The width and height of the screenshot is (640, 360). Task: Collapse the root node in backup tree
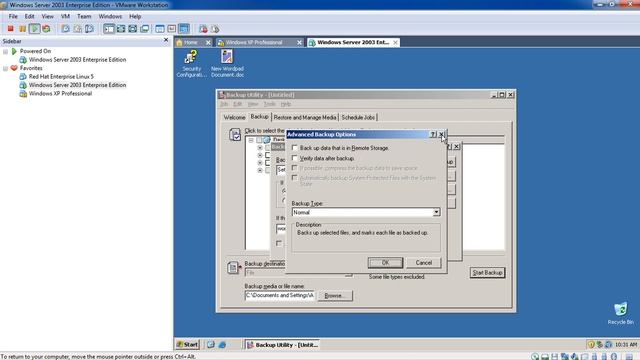(x=251, y=140)
